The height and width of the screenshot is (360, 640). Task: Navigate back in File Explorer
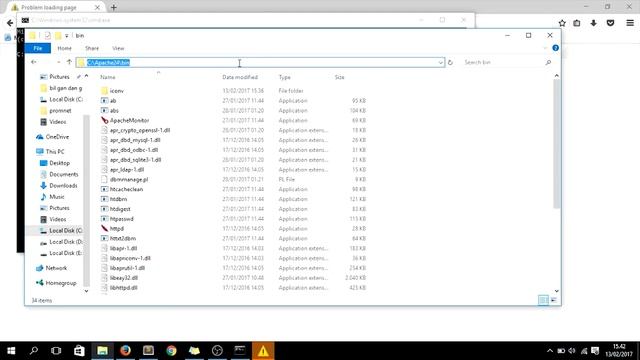[34, 62]
